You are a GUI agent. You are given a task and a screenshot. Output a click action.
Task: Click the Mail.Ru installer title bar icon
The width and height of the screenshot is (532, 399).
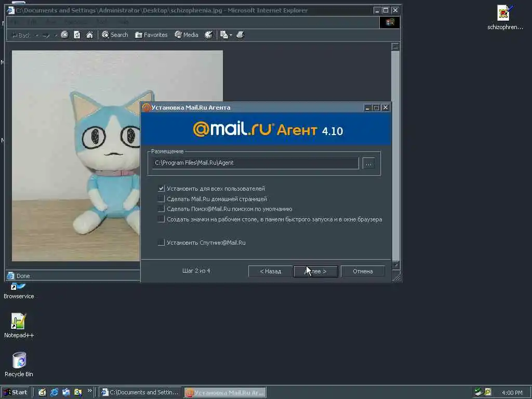(146, 108)
